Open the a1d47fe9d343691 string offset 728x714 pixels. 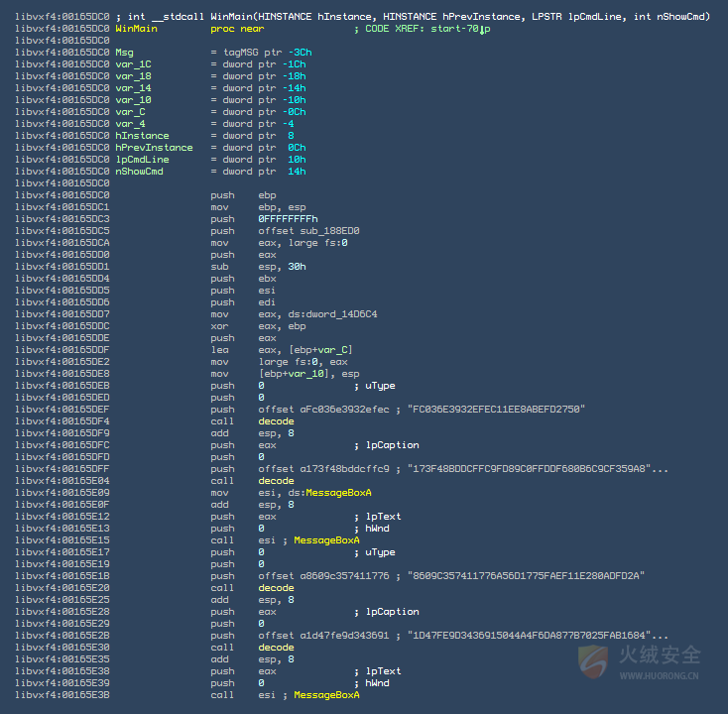click(x=344, y=636)
